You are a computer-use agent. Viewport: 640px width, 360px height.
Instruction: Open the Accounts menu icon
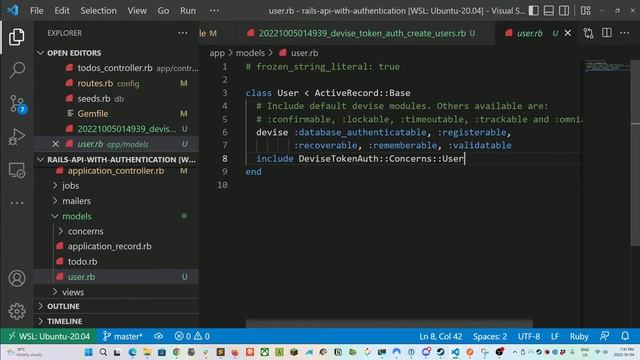pos(17,278)
